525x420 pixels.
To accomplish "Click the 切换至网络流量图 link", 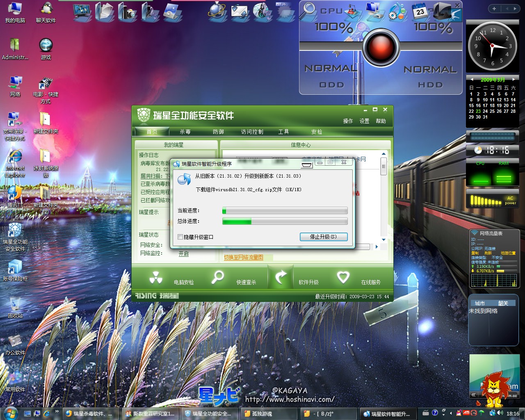I will coord(244,257).
